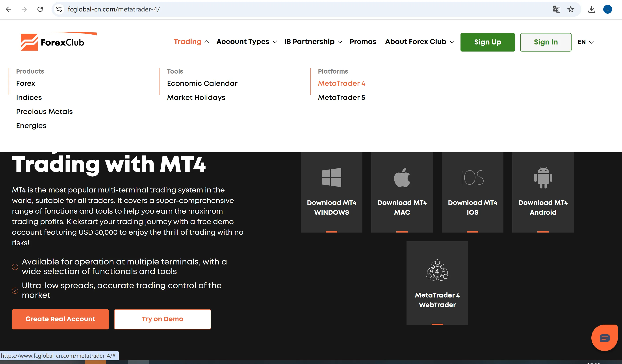The image size is (622, 364).
Task: Collapse the Trading menu
Action: click(191, 42)
